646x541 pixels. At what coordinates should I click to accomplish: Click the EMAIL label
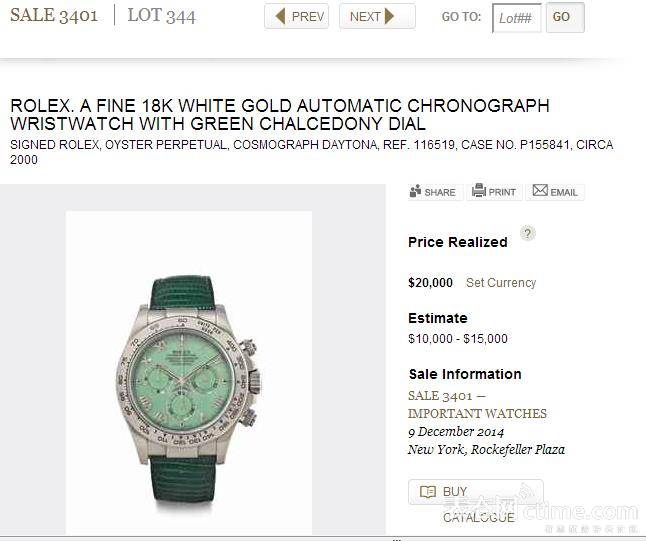point(564,192)
